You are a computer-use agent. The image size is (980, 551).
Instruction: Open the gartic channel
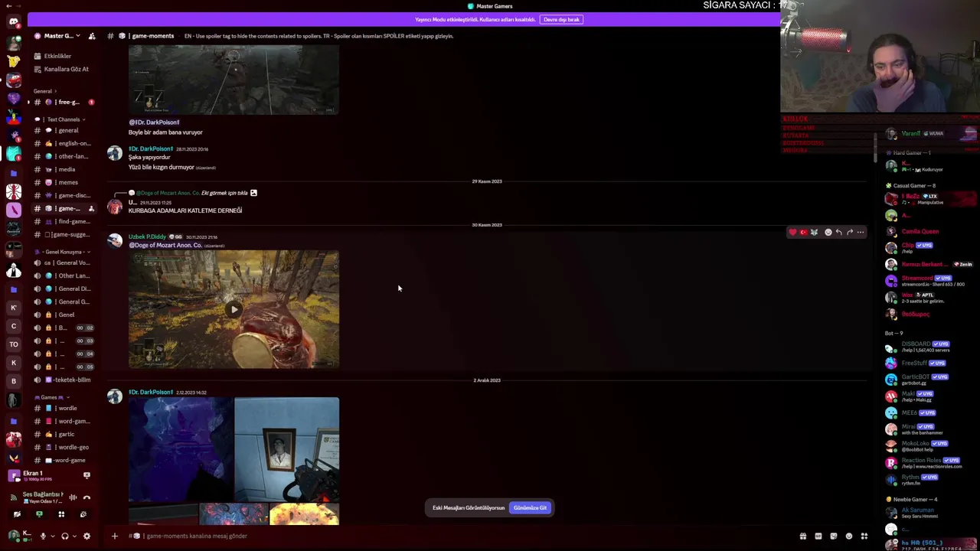pos(63,434)
